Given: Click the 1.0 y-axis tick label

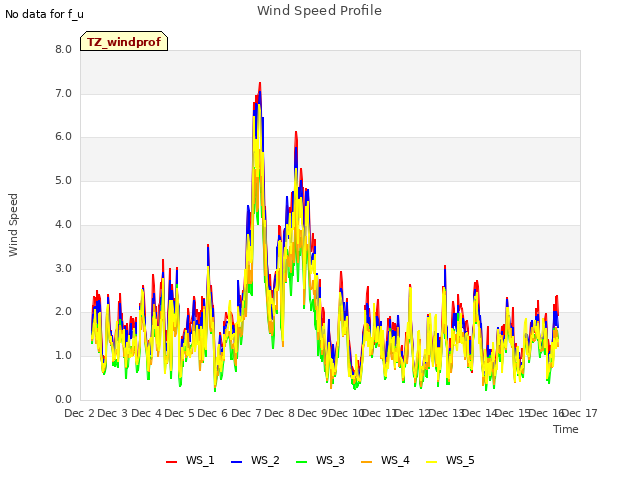Looking at the screenshot, I should (63, 356).
